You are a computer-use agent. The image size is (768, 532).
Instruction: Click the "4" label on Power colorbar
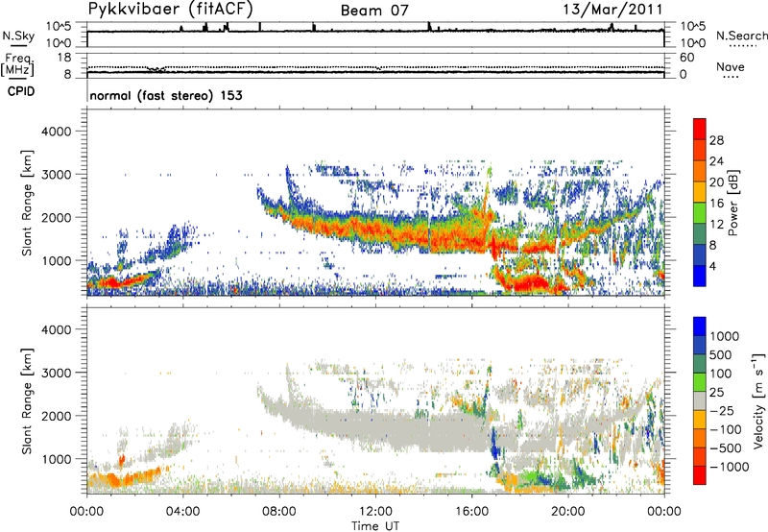712,266
